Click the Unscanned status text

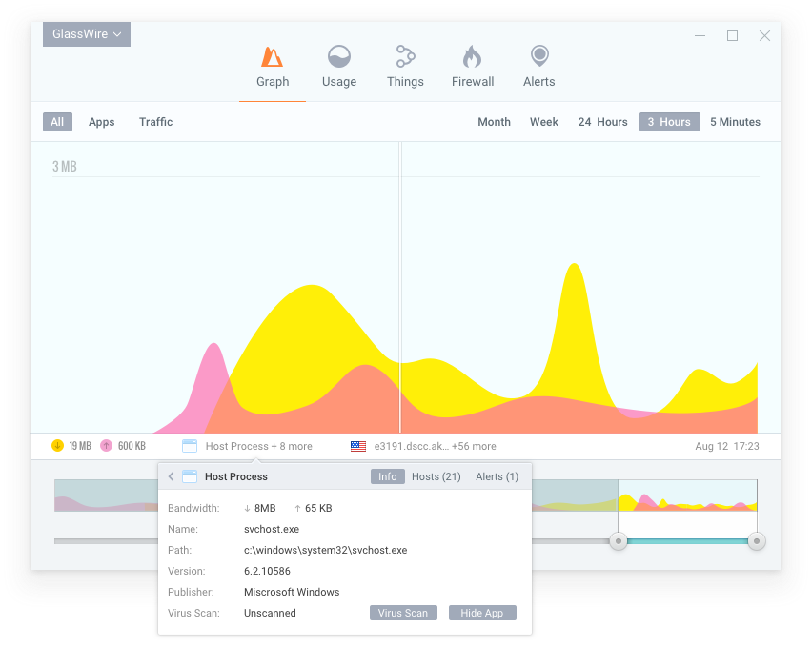(x=270, y=613)
